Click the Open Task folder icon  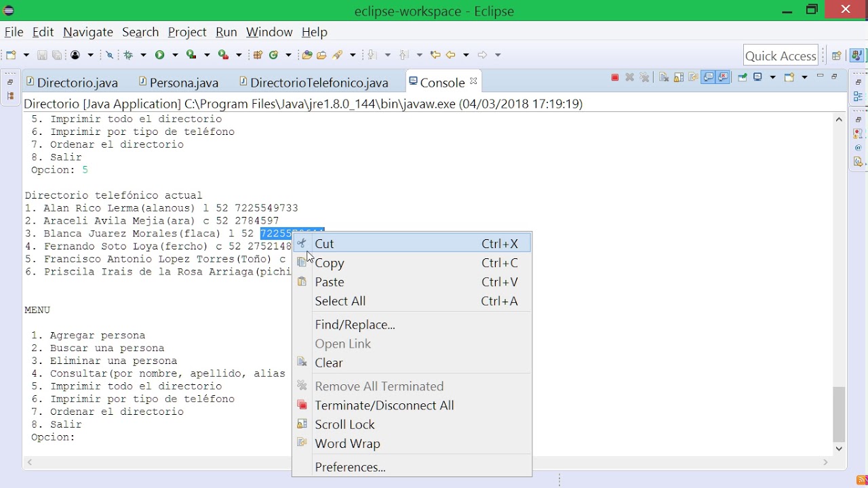pos(321,55)
